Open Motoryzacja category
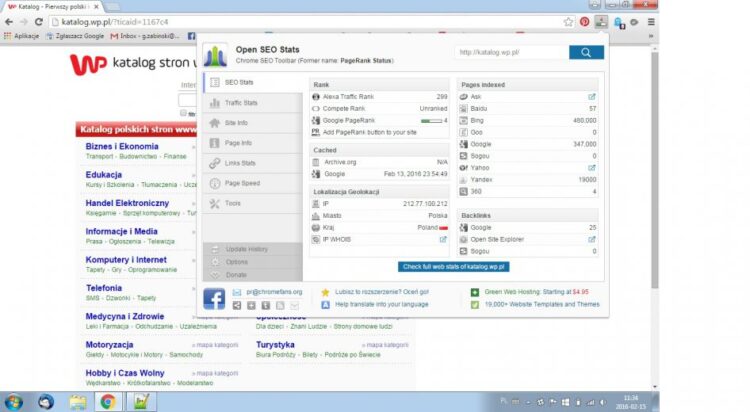 pyautogui.click(x=110, y=345)
